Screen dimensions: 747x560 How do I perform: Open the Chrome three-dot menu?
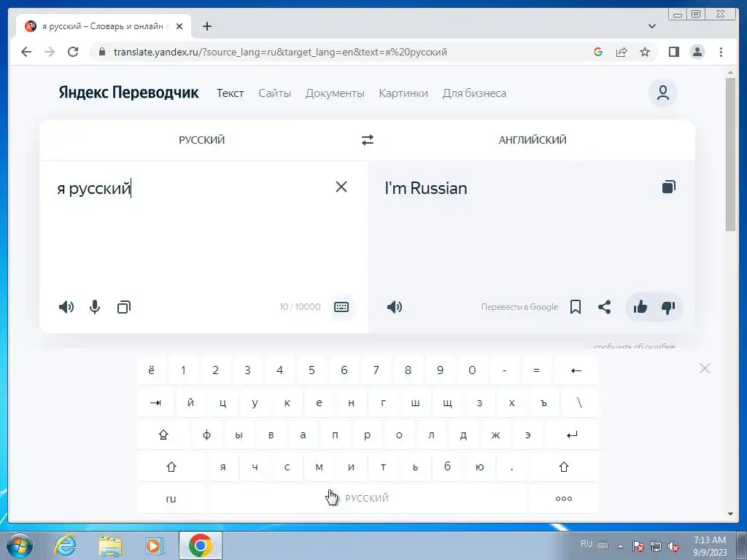(x=721, y=52)
